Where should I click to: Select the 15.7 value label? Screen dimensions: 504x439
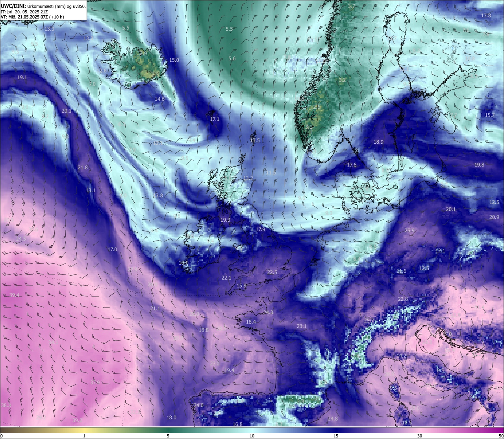(489, 115)
